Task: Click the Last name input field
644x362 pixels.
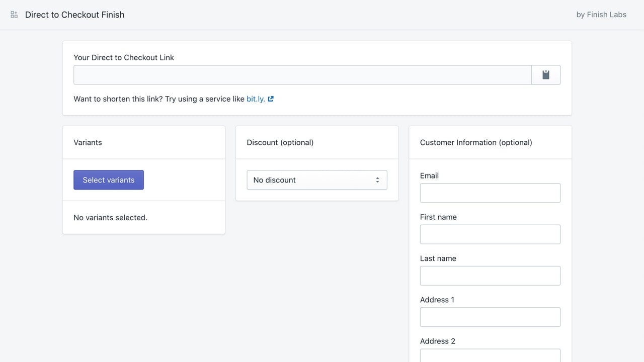Action: coord(490,276)
